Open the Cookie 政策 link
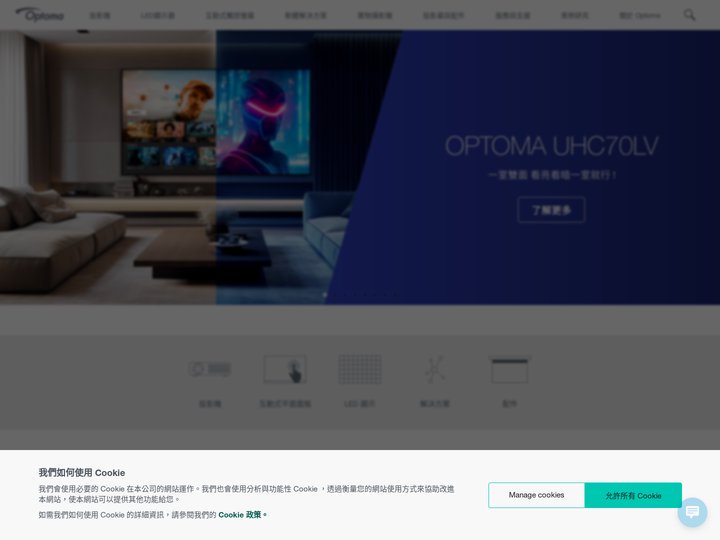The image size is (720, 540). [240, 515]
